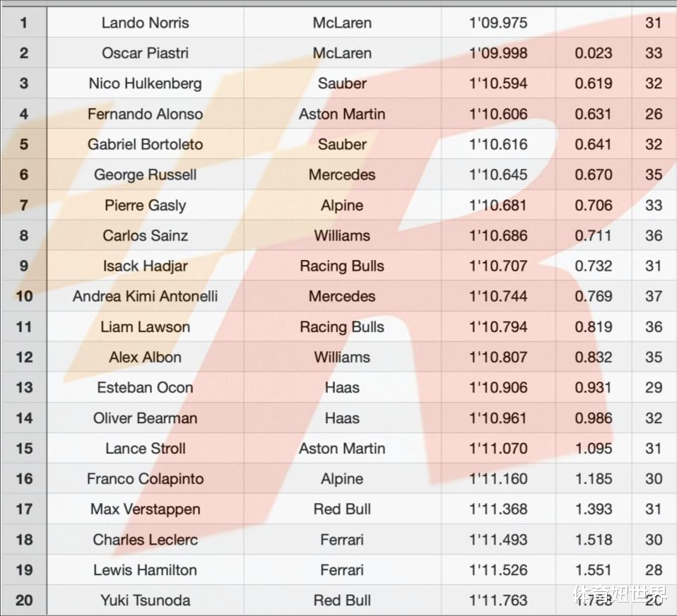The image size is (677, 616).
Task: Click the Yuki Tsunoda driver cell
Action: point(145,600)
